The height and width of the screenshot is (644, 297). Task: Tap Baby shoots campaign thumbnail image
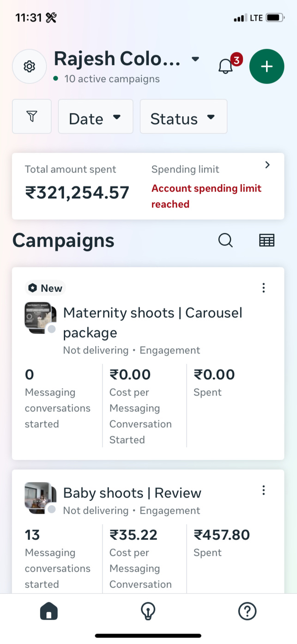pos(40,498)
